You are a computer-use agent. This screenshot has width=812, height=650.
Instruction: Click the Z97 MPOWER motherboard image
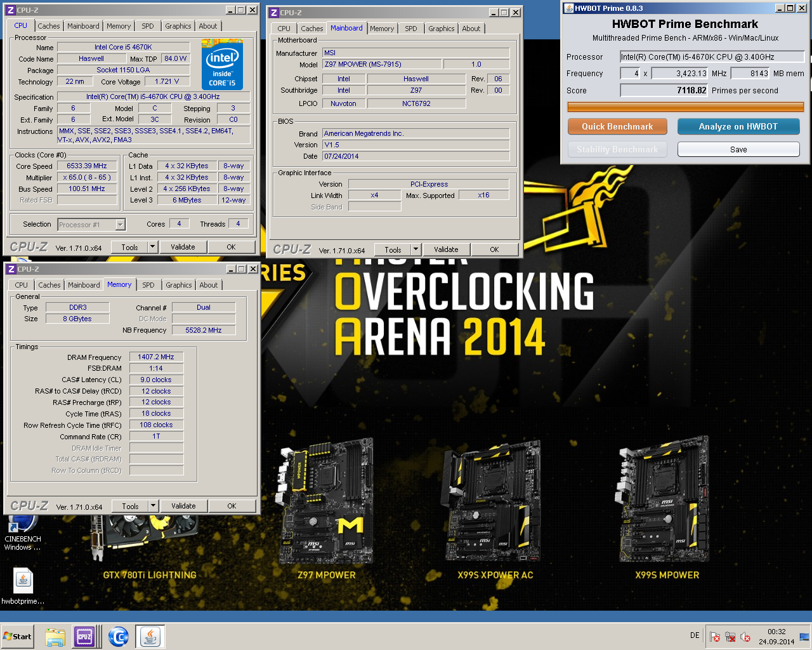(x=325, y=500)
